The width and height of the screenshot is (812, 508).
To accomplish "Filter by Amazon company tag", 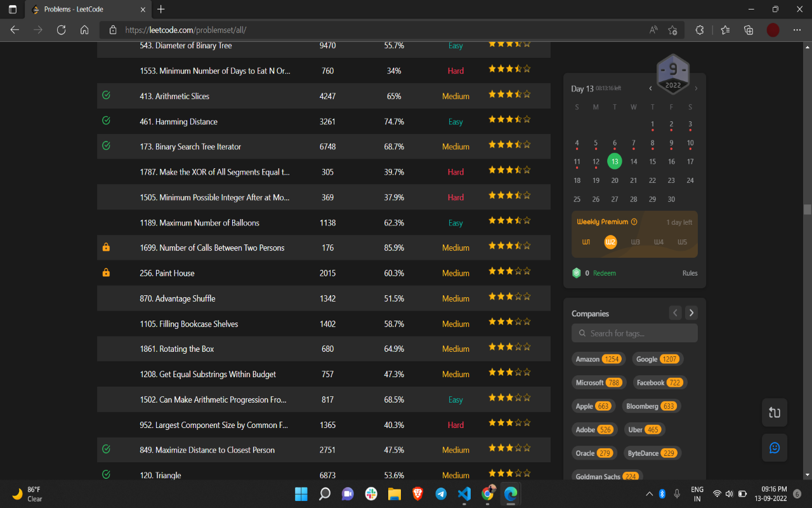I will [x=598, y=359].
